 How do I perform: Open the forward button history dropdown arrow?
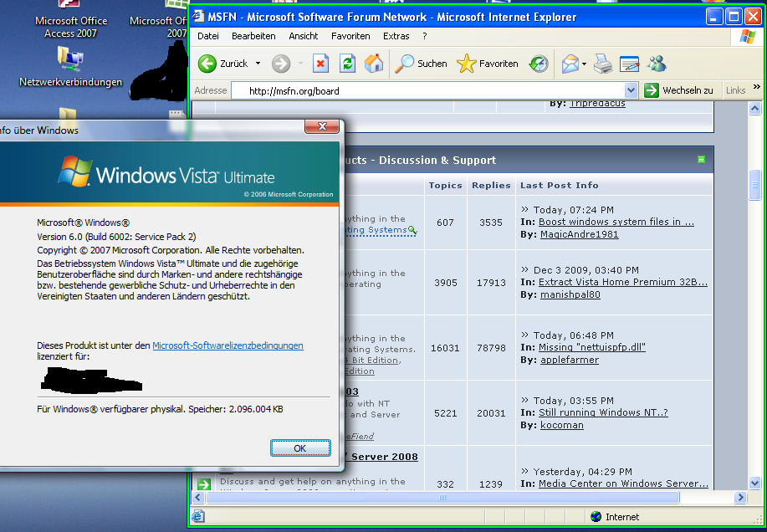300,64
